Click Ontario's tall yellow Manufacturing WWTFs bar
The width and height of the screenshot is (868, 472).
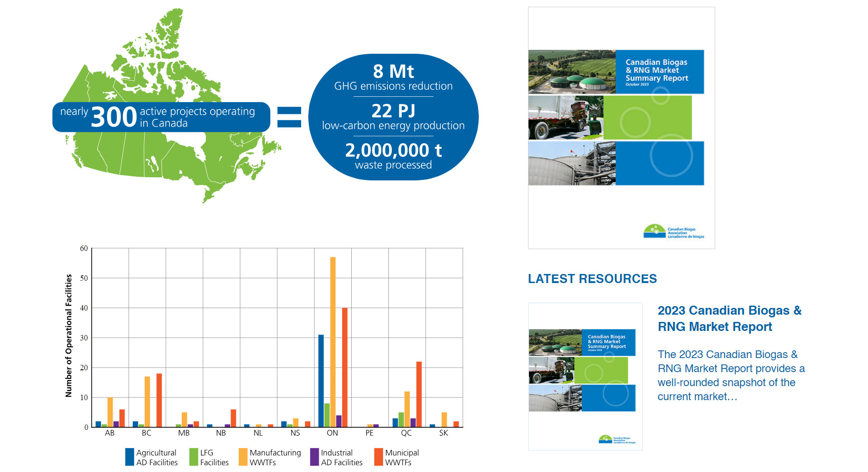tap(333, 342)
